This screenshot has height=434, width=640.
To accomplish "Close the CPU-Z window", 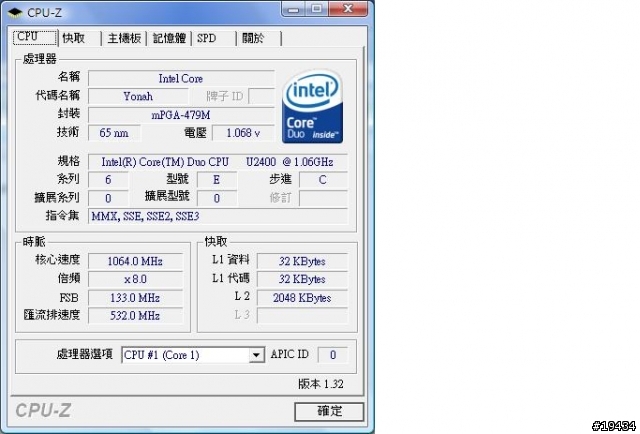I will click(348, 9).
